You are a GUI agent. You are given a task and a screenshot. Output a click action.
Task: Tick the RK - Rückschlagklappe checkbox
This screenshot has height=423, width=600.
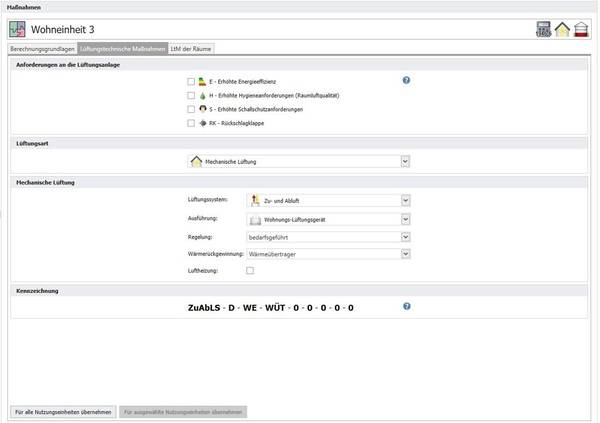click(x=190, y=123)
